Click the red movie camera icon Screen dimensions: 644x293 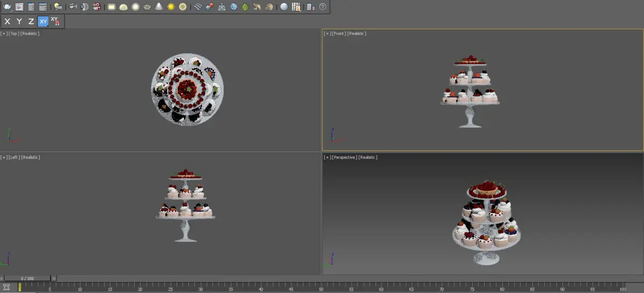96,7
